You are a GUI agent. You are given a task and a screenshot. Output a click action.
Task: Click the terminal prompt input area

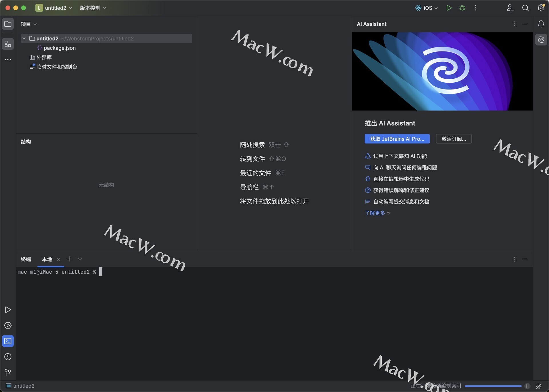tap(101, 272)
